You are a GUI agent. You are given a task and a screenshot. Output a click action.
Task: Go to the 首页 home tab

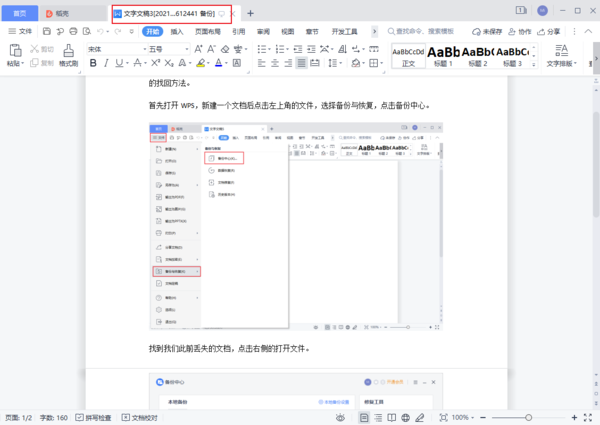tap(20, 13)
